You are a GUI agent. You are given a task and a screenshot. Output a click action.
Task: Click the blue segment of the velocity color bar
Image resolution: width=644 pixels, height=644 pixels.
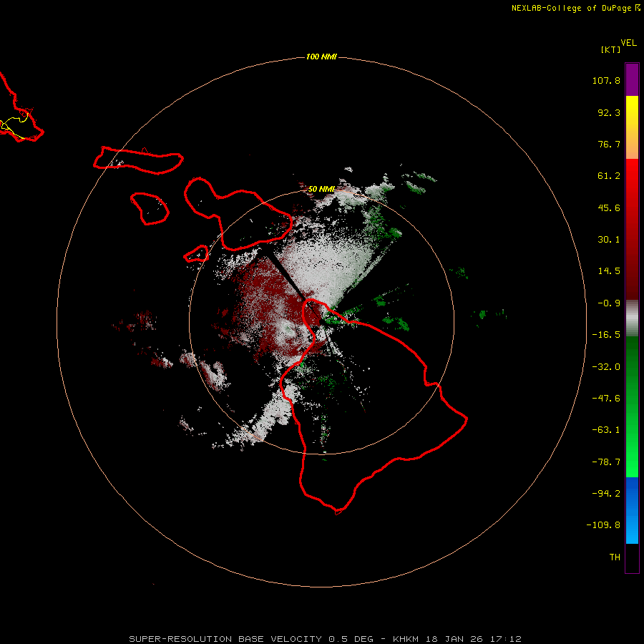(632, 510)
